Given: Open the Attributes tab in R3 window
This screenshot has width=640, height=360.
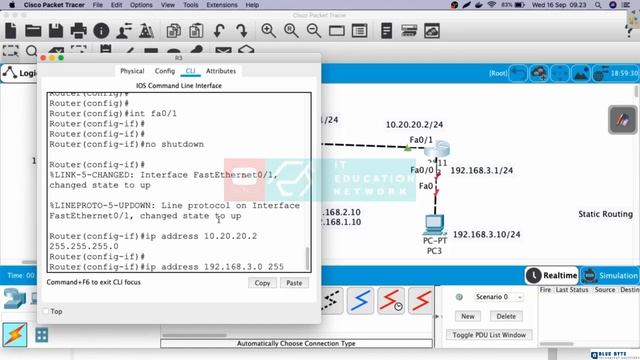Looking at the screenshot, I should (221, 71).
